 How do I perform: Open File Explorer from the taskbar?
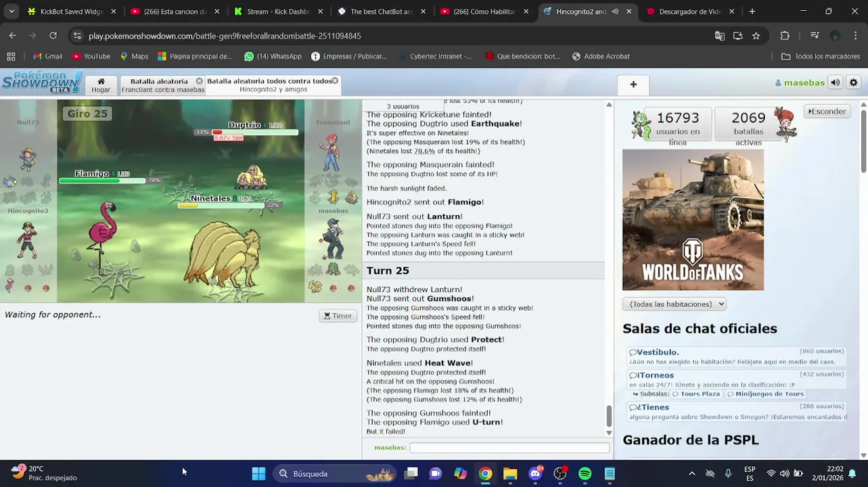(x=510, y=473)
